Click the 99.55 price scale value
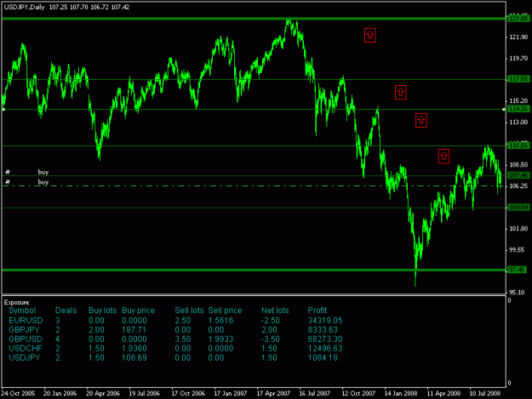The image size is (532, 399). coord(517,250)
